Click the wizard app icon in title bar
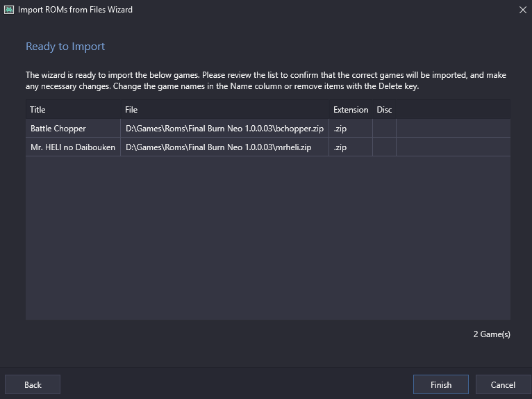This screenshot has width=532, height=399. [9, 10]
